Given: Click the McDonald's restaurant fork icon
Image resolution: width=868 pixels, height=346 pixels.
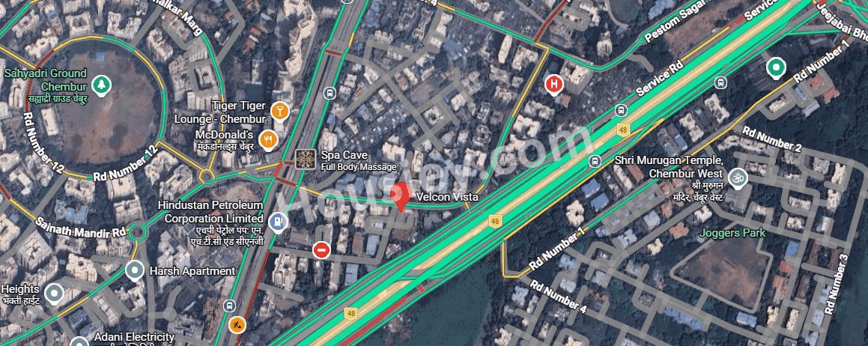Looking at the screenshot, I should coord(268,140).
